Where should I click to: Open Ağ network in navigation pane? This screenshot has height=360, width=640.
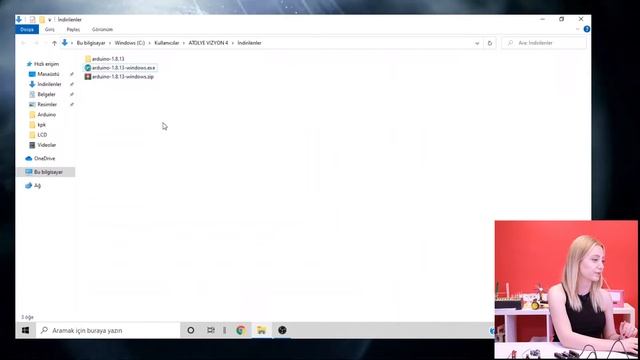[x=33, y=186]
